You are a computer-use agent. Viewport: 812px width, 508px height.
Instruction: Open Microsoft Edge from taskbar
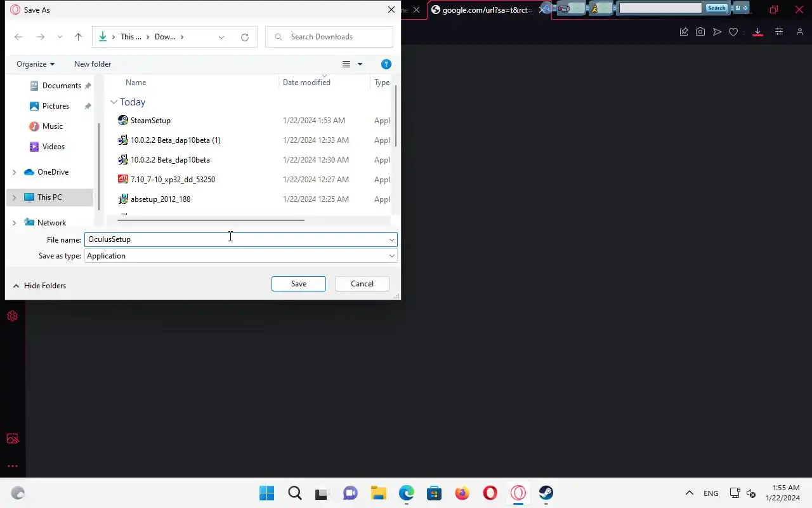pos(407,493)
